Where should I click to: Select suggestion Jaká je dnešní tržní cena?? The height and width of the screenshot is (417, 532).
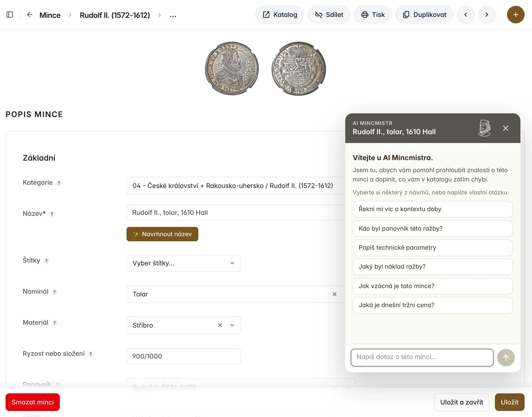point(432,305)
